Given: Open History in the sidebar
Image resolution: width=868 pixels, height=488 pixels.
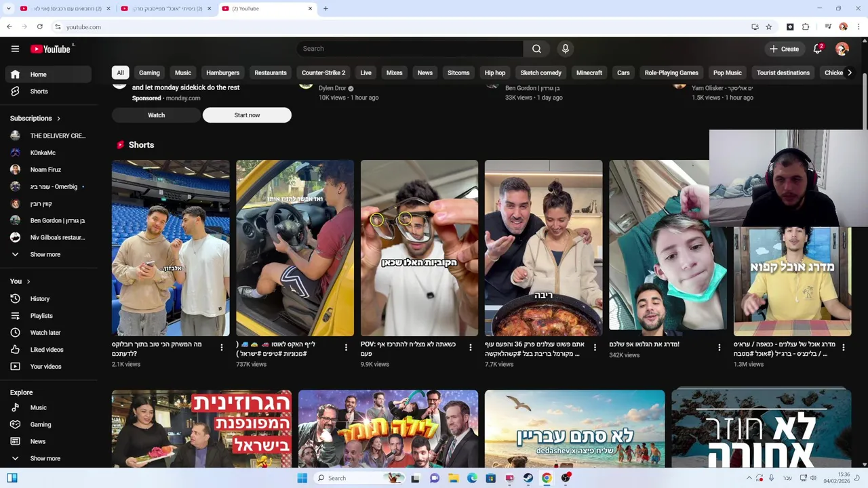Looking at the screenshot, I should (47, 299).
